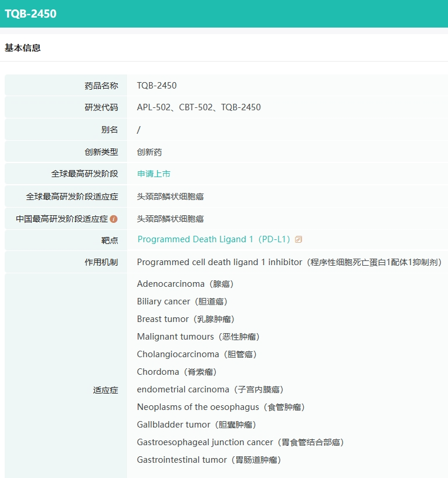The image size is (448, 478).
Task: Click the 全球最高研发阶段 row label
Action: pyautogui.click(x=84, y=174)
